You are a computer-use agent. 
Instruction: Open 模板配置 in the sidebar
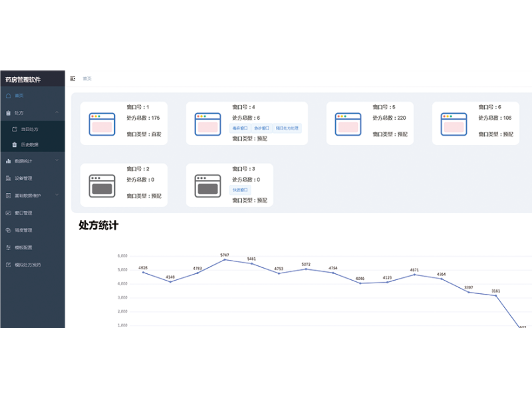tap(23, 247)
